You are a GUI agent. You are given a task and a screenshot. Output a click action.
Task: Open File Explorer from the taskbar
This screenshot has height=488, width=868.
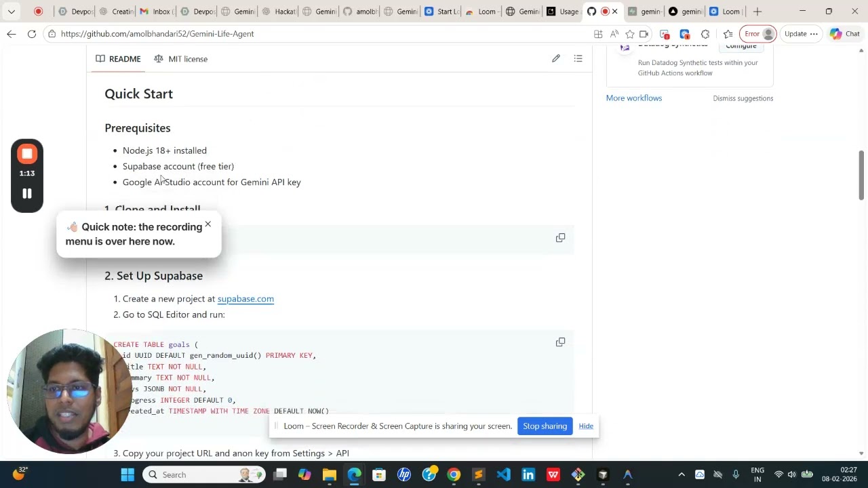pos(329,475)
